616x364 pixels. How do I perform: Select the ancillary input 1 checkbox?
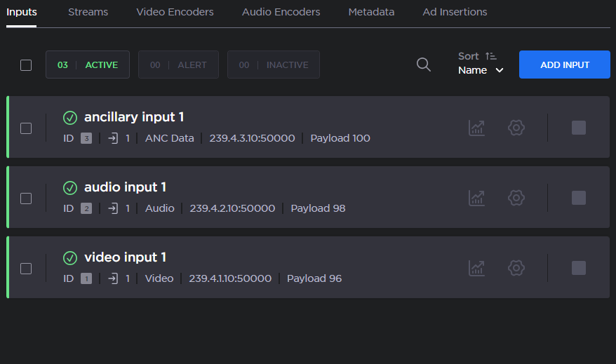[26, 128]
